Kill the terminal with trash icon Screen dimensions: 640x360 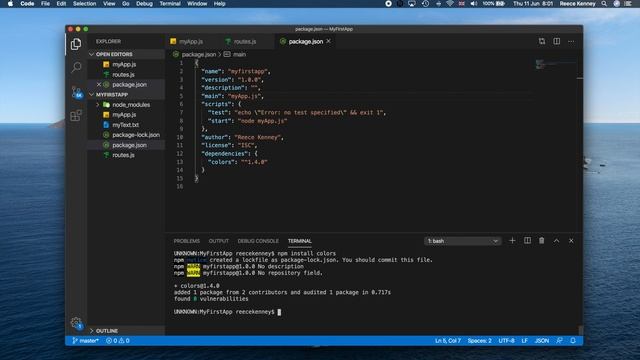(x=542, y=241)
